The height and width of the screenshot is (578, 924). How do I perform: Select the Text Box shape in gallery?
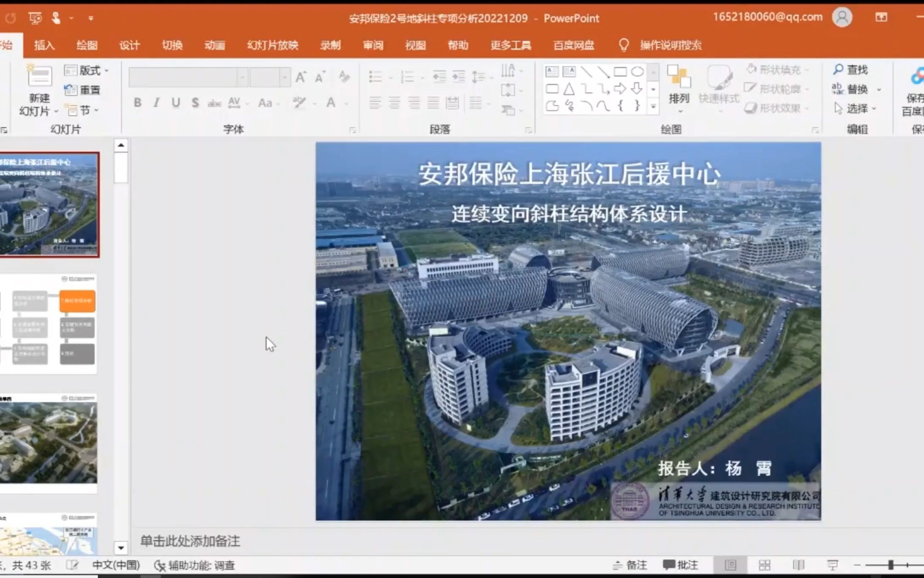(x=552, y=72)
